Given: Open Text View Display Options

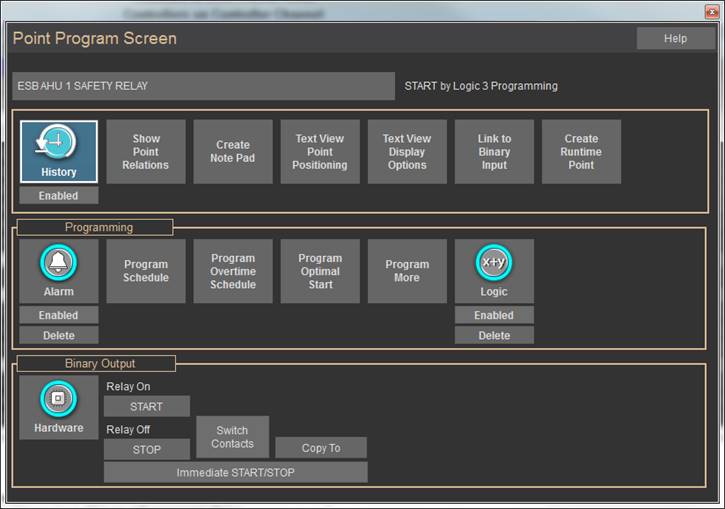Looking at the screenshot, I should pyautogui.click(x=407, y=152).
